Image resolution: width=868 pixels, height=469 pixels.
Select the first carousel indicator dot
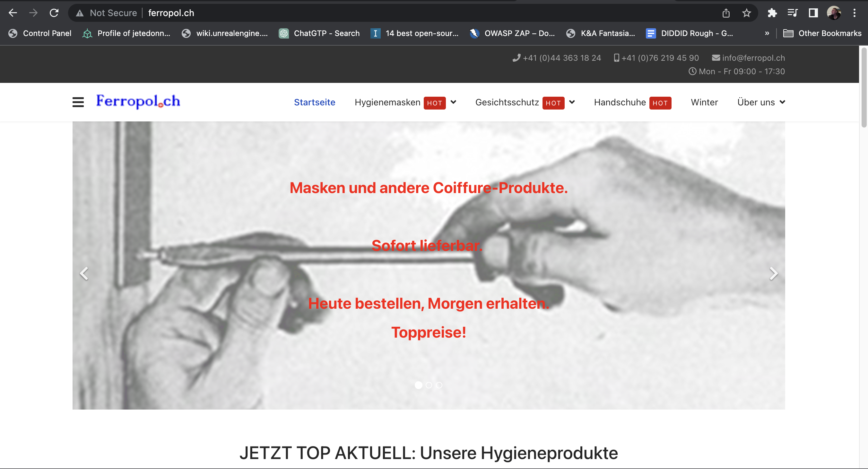point(419,385)
